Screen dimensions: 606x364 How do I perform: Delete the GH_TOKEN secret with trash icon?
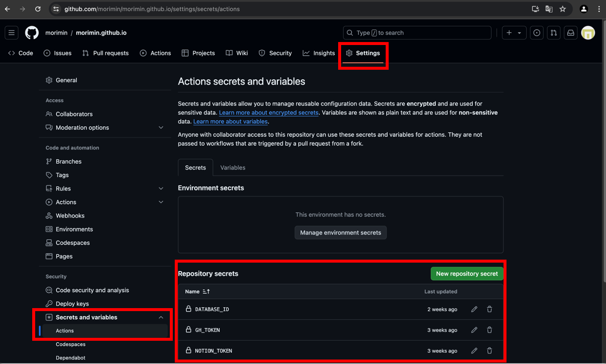(490, 330)
